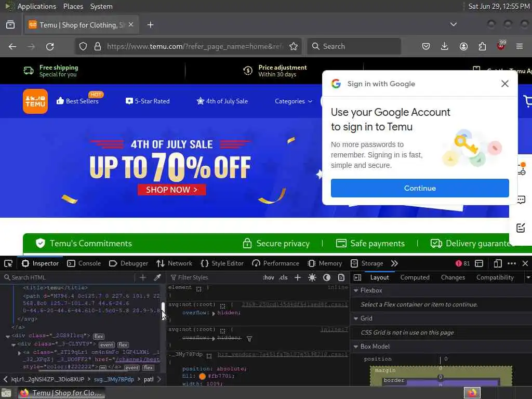Viewport: 532px width, 399px height.
Task: Open 4th of July Sale link
Action: 222,101
